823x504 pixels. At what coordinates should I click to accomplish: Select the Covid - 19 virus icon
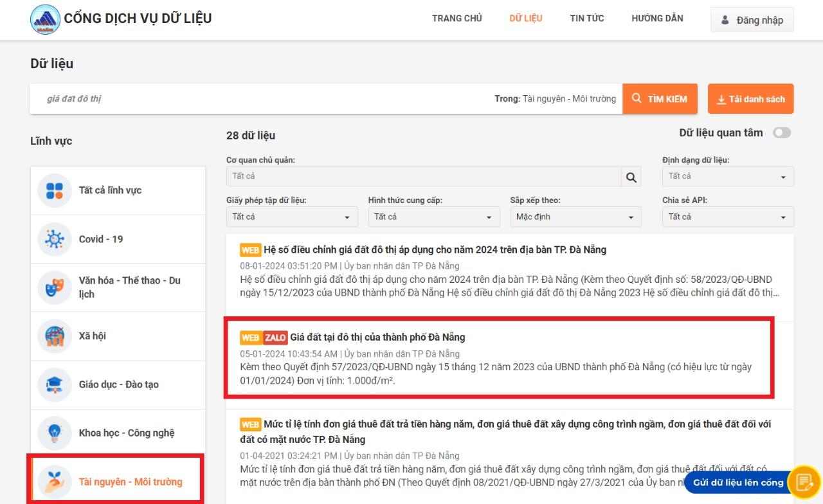tap(55, 239)
